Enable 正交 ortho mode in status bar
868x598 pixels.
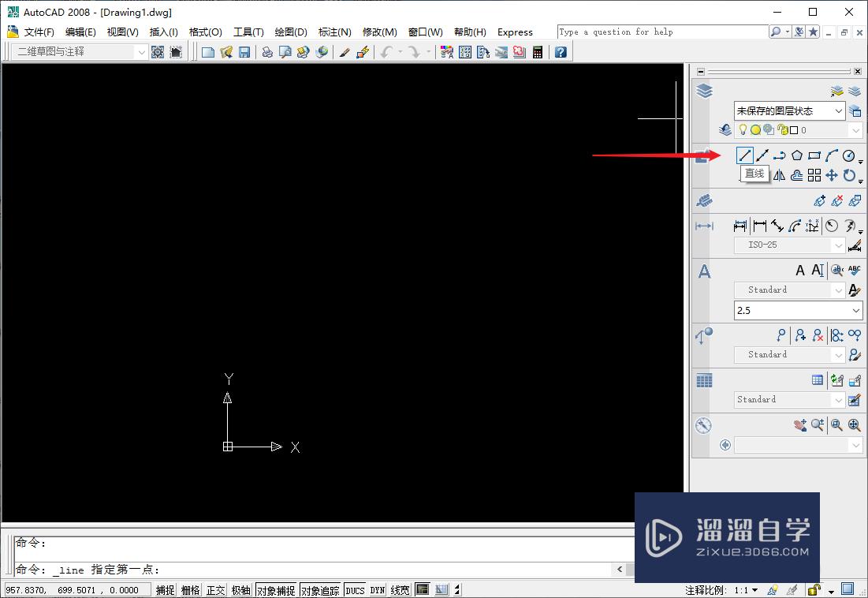[214, 589]
